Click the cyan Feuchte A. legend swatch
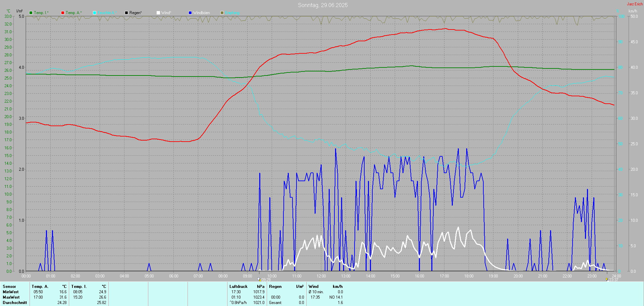Screen dimensions: 644x306 [95, 13]
